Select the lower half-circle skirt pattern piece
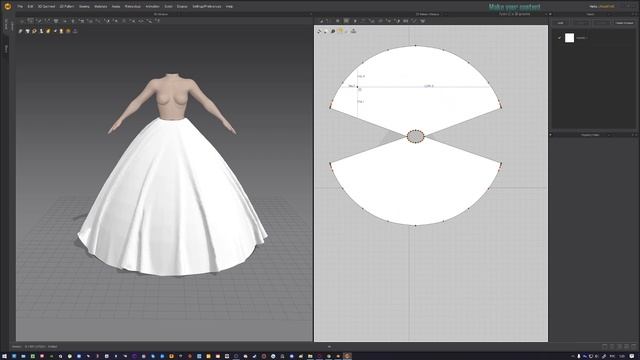Viewport: 640px width, 360px height. point(416,184)
